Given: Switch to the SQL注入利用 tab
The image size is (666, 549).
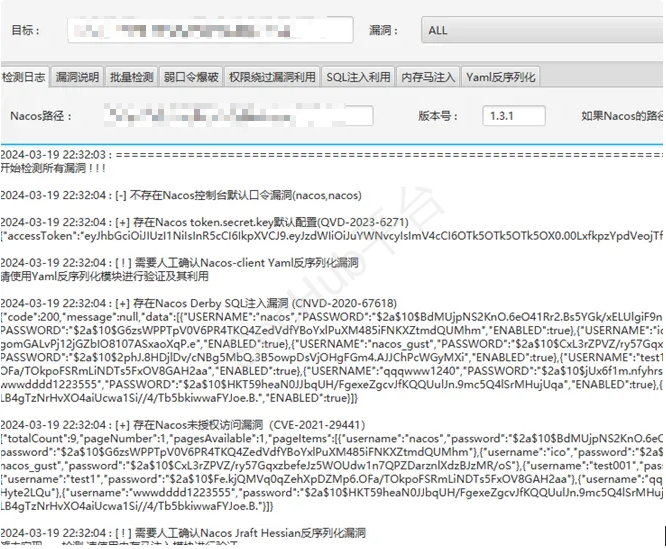Looking at the screenshot, I should 358,76.
